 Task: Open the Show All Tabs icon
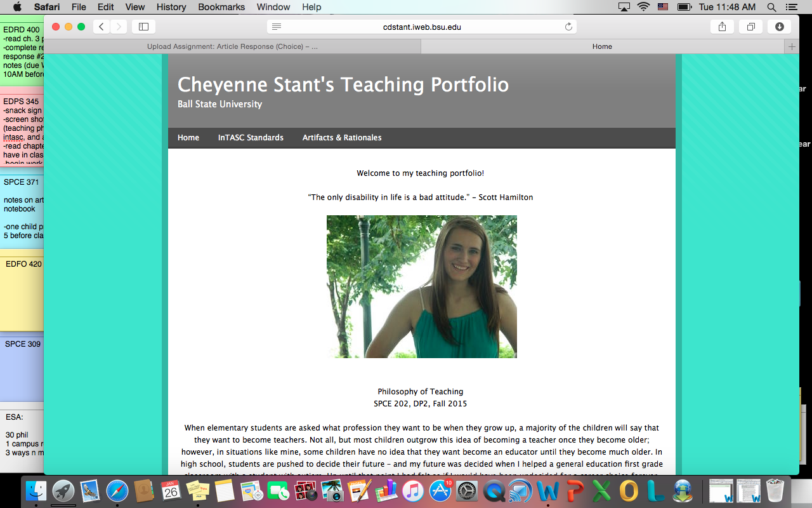click(750, 27)
